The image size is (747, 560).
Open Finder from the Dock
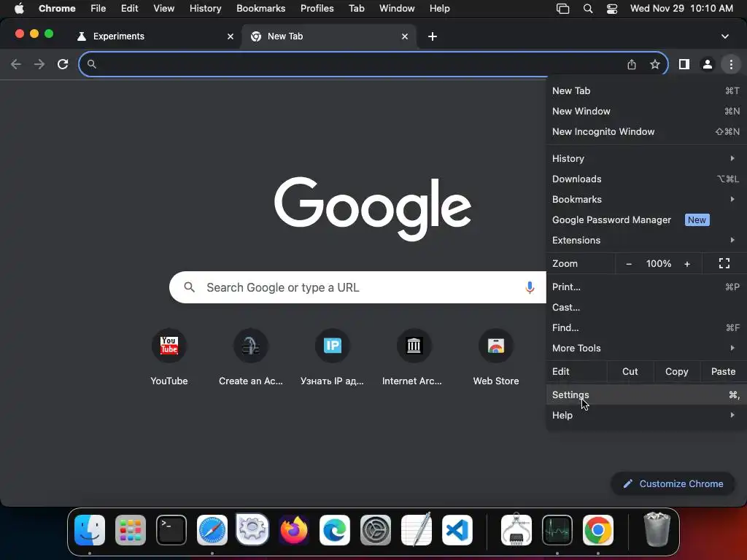(90, 530)
